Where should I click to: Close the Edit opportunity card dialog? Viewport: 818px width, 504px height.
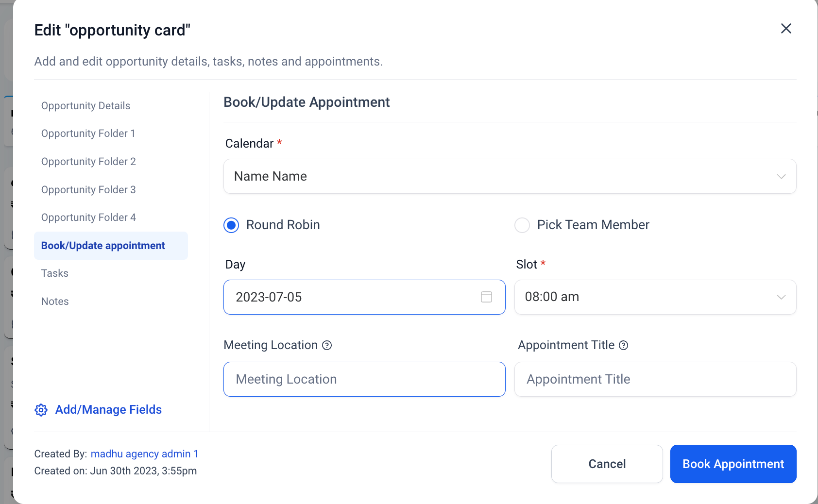pos(786,29)
